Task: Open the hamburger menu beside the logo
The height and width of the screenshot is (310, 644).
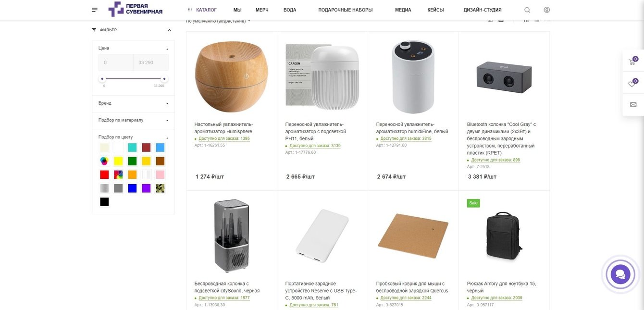Action: pos(95,10)
